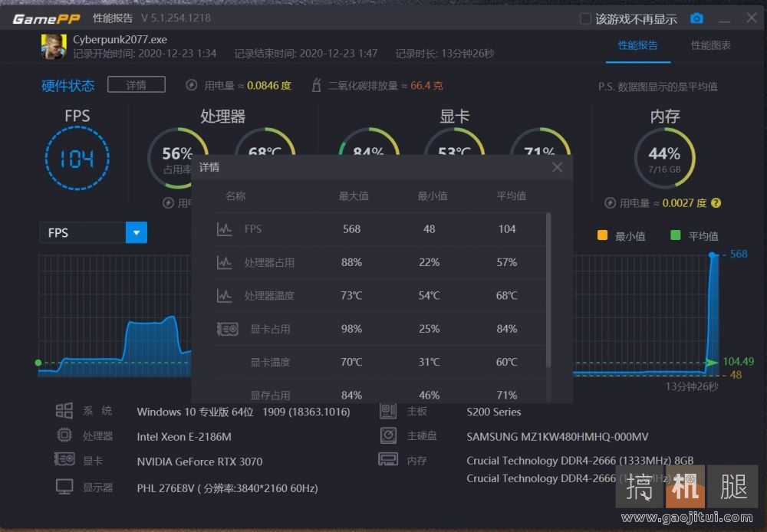Click the 处理器占用 row chart icon

coord(225,262)
